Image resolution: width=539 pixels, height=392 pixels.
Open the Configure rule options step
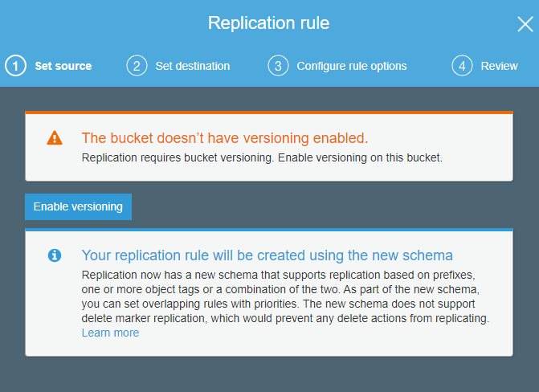[351, 66]
